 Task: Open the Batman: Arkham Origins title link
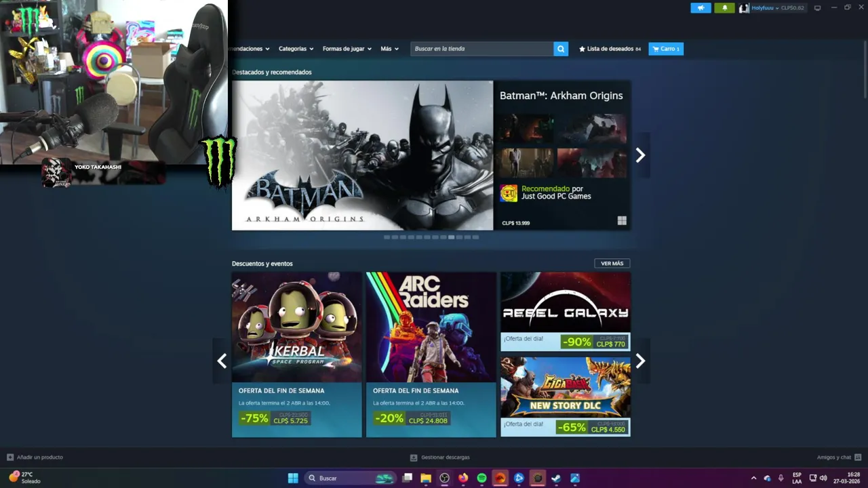click(561, 96)
